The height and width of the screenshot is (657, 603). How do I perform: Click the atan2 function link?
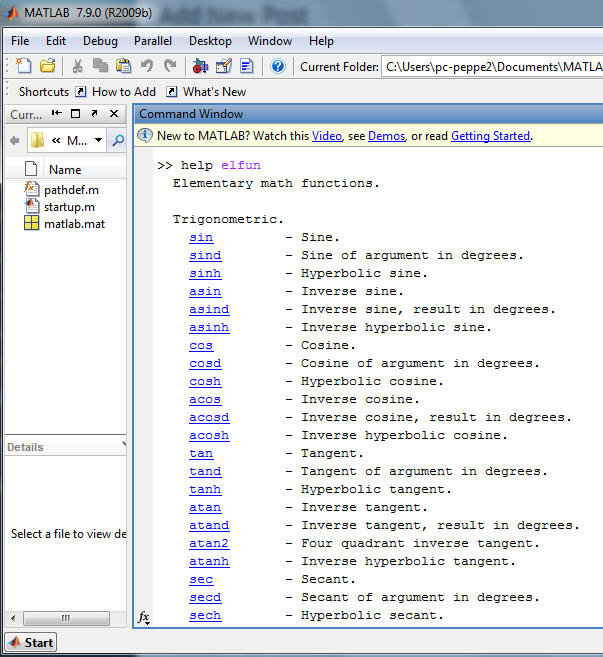coord(209,544)
